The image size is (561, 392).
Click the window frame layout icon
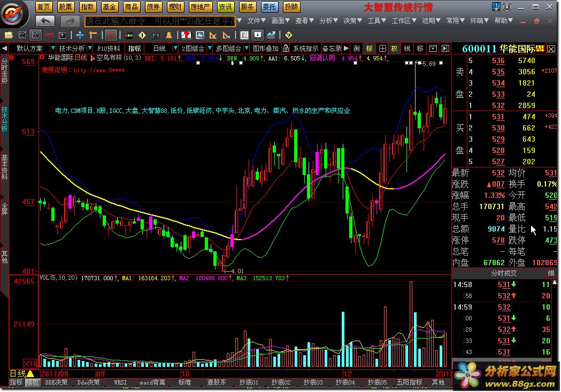point(433,48)
